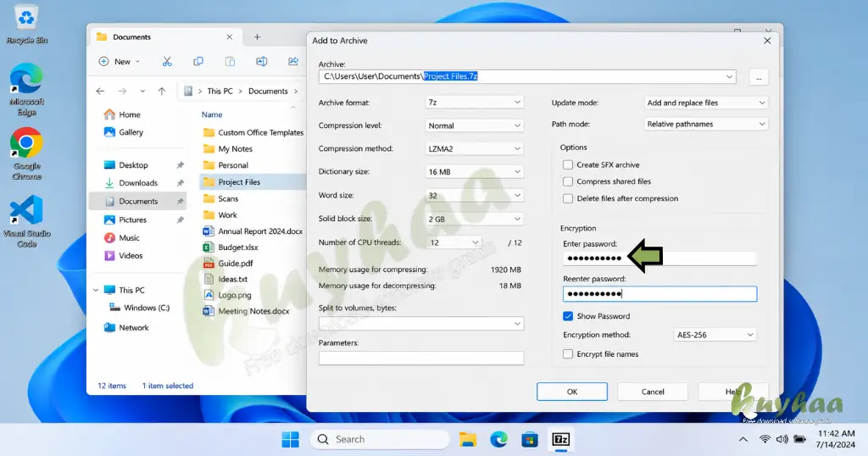Screen dimensions: 868x456
Task: Cancel the Add to Archive dialog
Action: [x=653, y=392]
